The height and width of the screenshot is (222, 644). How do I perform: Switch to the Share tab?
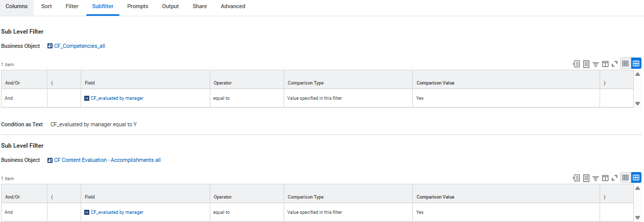tap(200, 7)
